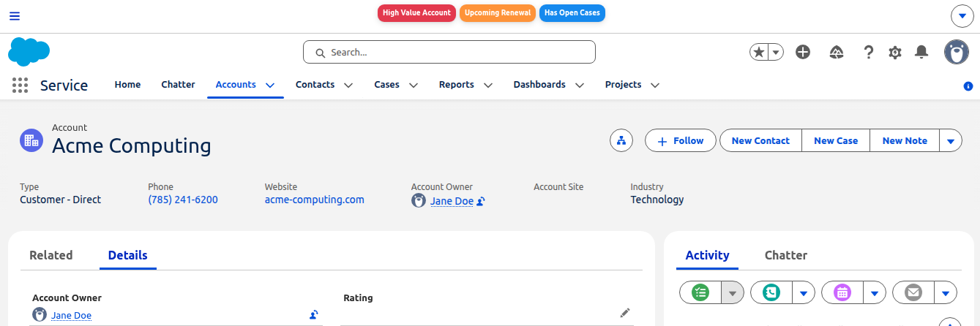Open the Reports tab chevron menu
Image resolution: width=980 pixels, height=326 pixels.
(488, 85)
